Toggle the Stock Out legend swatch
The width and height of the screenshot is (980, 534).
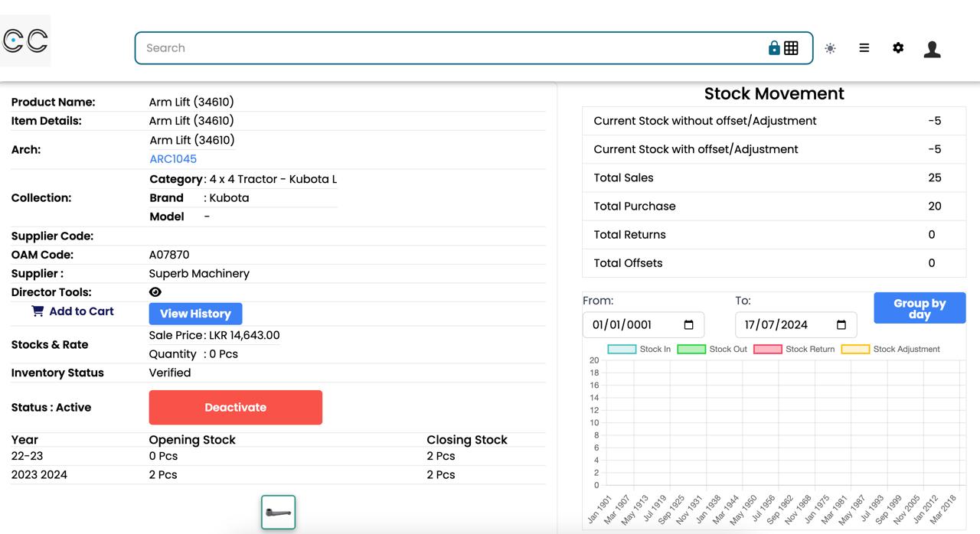[x=691, y=350]
